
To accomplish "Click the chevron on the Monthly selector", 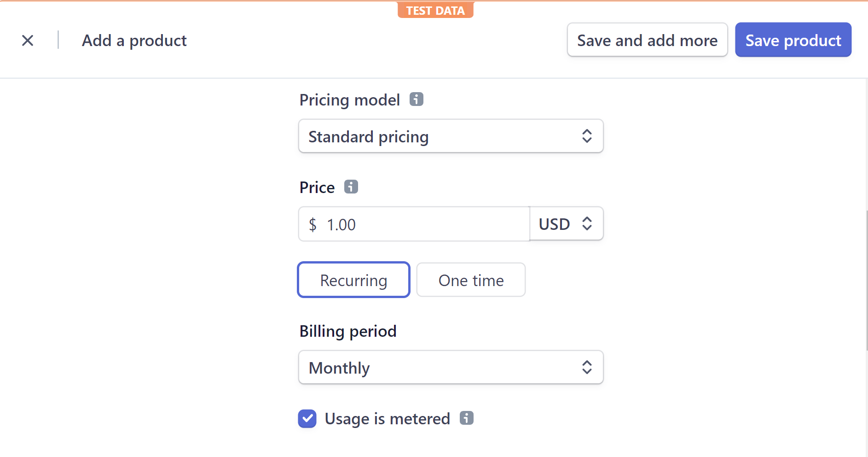I will pos(587,367).
